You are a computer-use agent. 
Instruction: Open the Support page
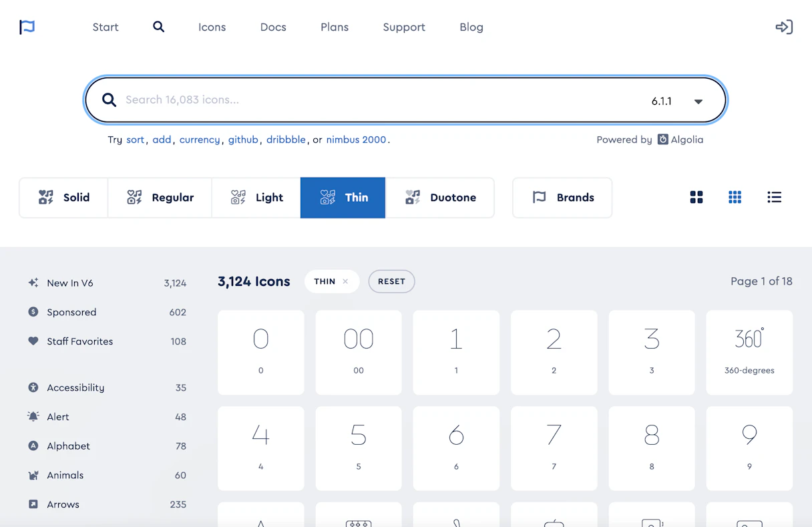pos(404,27)
